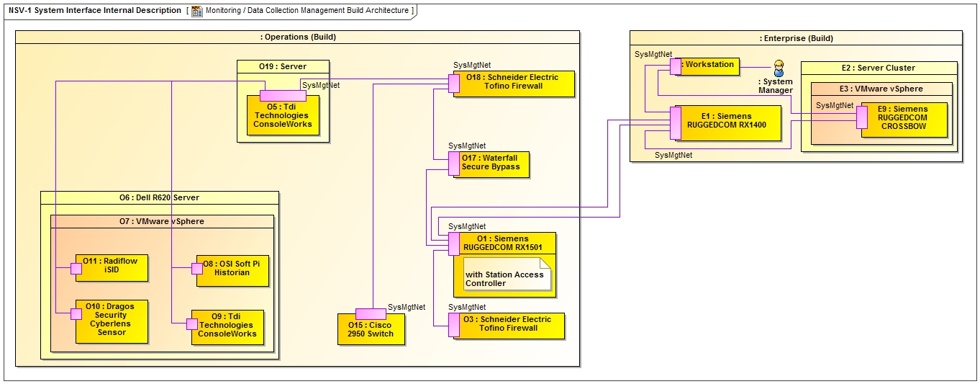The height and width of the screenshot is (384, 980).
Task: Select the O18 Schneider Electric Tofino Firewall block
Action: pyautogui.click(x=514, y=84)
